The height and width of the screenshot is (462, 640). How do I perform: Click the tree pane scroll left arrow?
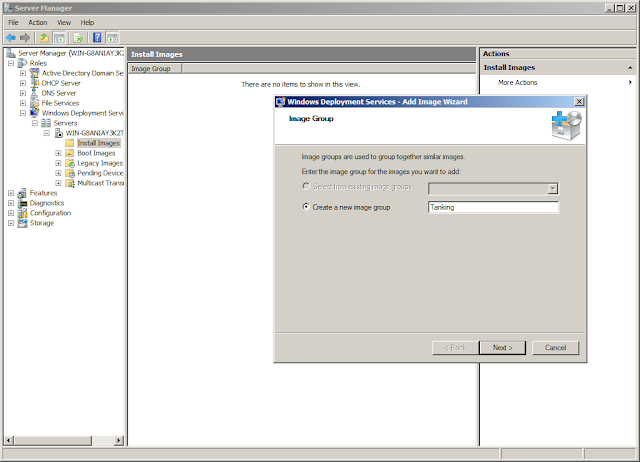(8, 440)
